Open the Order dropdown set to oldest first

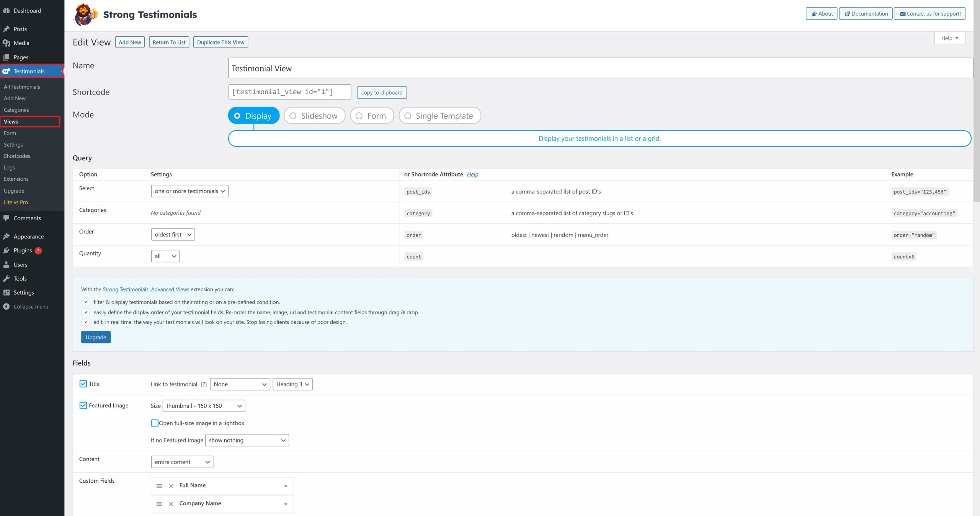173,235
